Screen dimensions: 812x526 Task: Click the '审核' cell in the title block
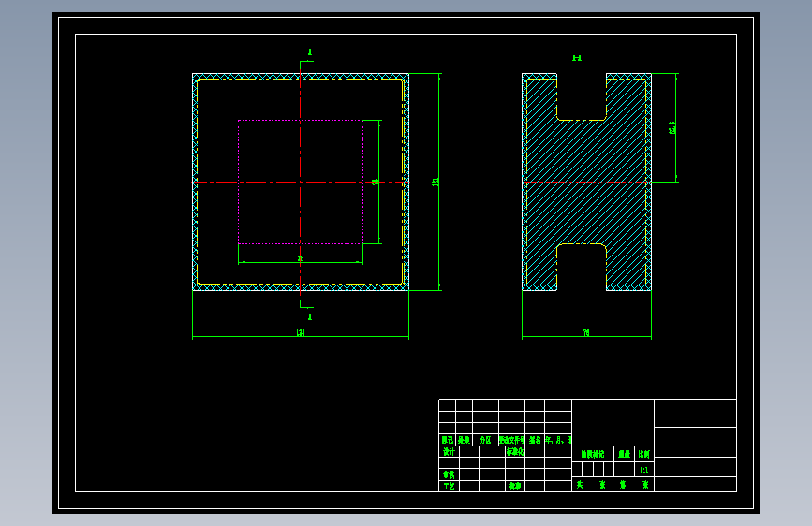pyautogui.click(x=449, y=475)
